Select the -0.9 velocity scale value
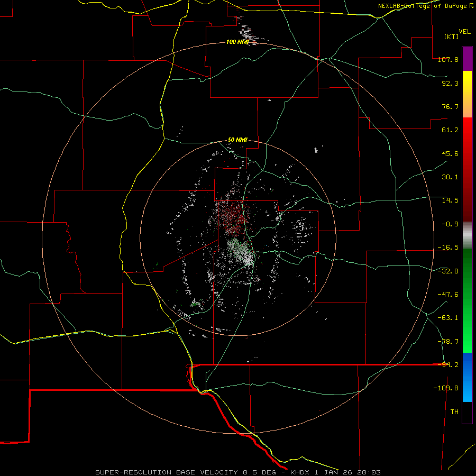This screenshot has width=476, height=476. [450, 224]
